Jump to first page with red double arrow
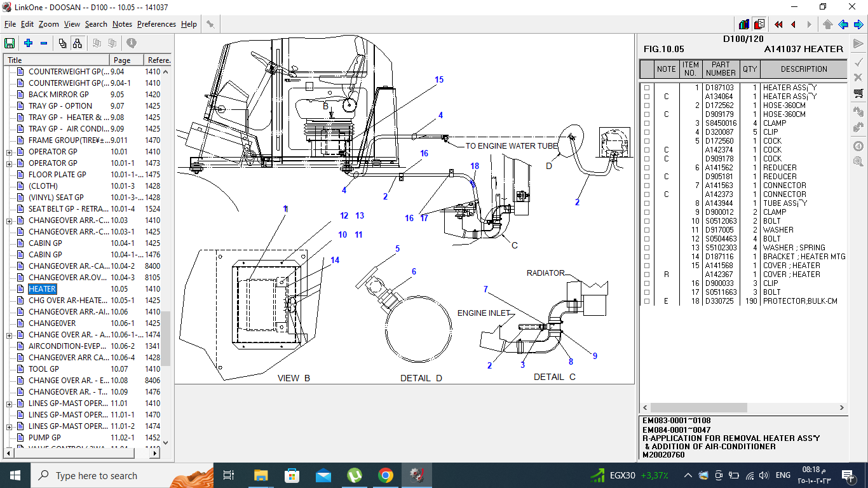 (x=778, y=24)
